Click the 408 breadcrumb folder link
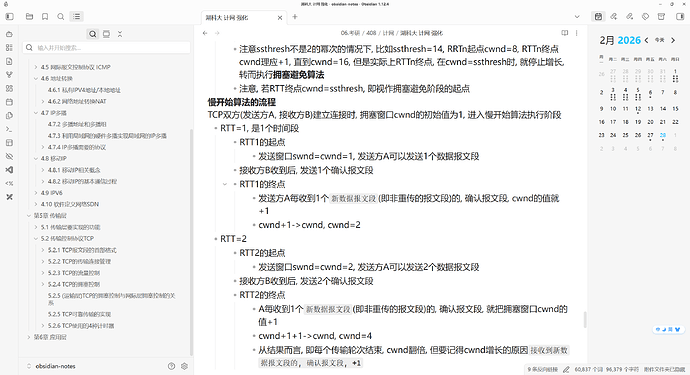Screen dimensions: 690x375 pyautogui.click(x=371, y=33)
